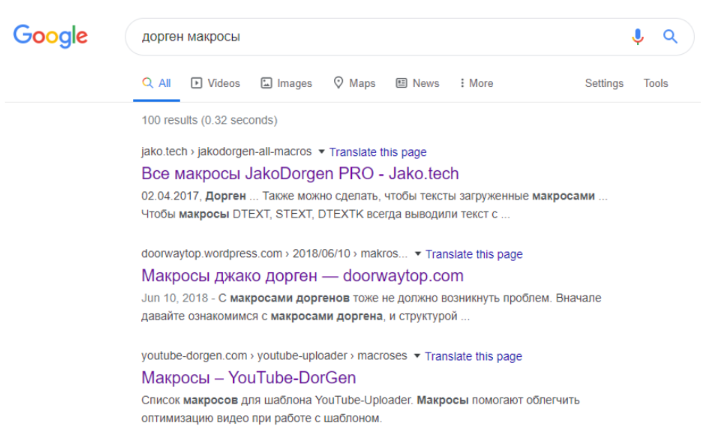Open the Maps tab
Screen dimensions: 710x445
[x=354, y=83]
